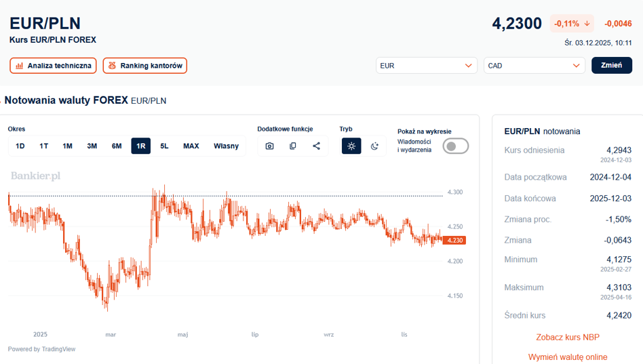Viewport: 643px width, 364px height.
Task: Click the Zmiana value -0,0643
Action: (x=618, y=240)
